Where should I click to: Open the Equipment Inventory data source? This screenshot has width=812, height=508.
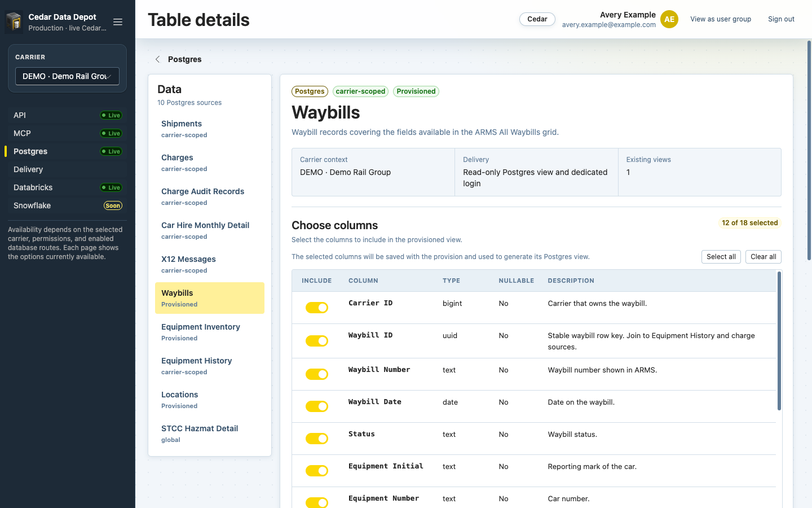[210, 332]
